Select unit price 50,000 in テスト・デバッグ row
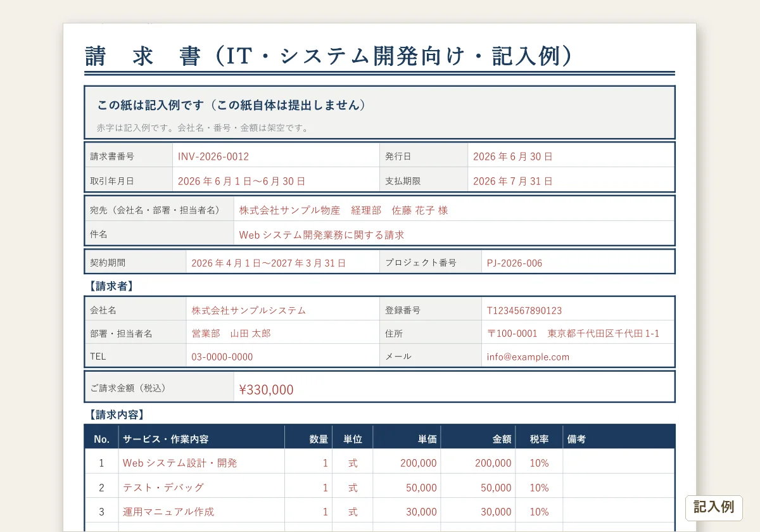 point(421,488)
